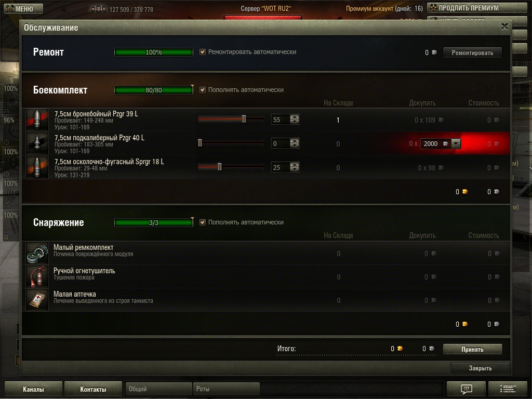Toggle the ammunition 'Пополнять автоматически' checkbox

tap(203, 90)
